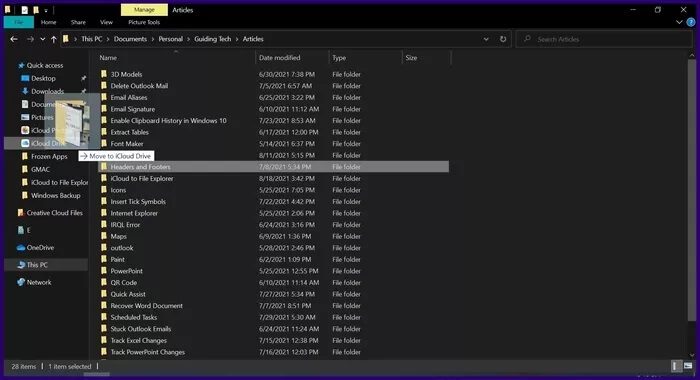Select the Track PowerPoint Changes folder name
The image size is (700, 380).
(x=147, y=352)
